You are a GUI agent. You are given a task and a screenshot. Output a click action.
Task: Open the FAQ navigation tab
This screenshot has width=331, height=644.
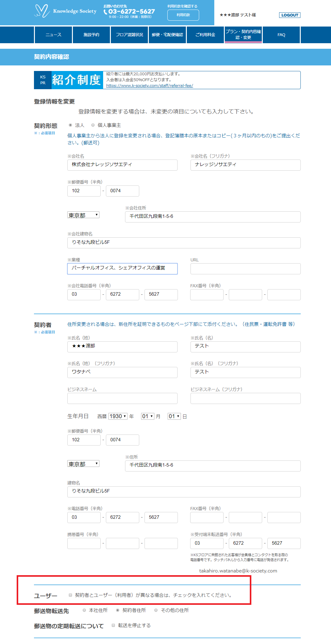pyautogui.click(x=281, y=35)
